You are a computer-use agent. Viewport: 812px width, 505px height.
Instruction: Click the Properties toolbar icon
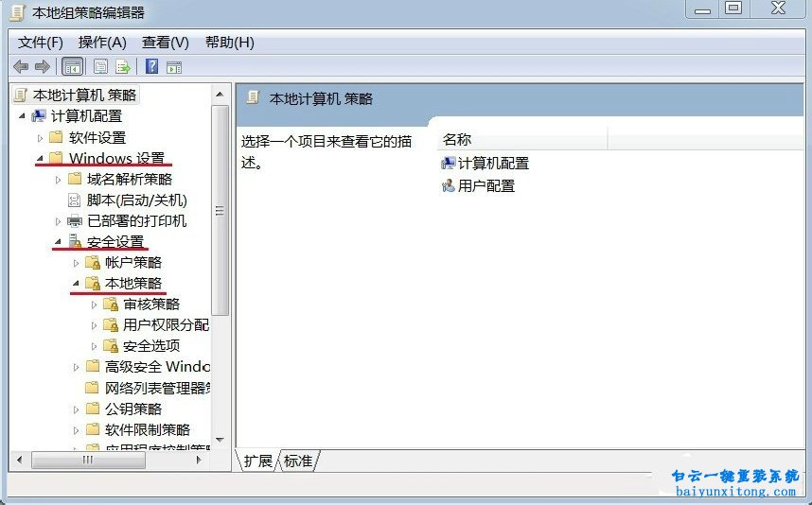(100, 67)
